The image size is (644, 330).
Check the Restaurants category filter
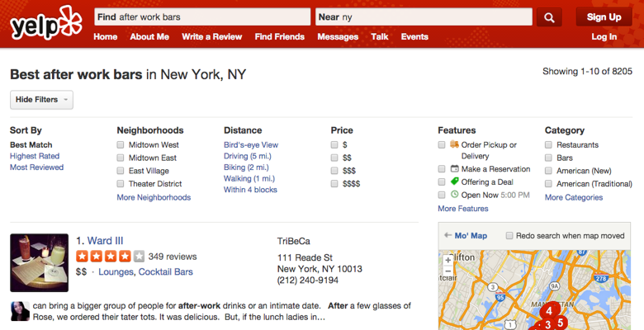pyautogui.click(x=548, y=145)
